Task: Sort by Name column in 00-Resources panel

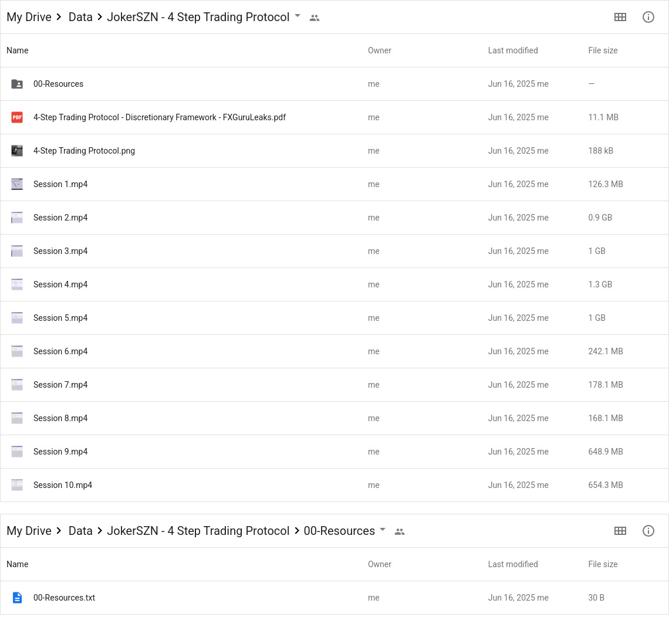Action: [18, 564]
